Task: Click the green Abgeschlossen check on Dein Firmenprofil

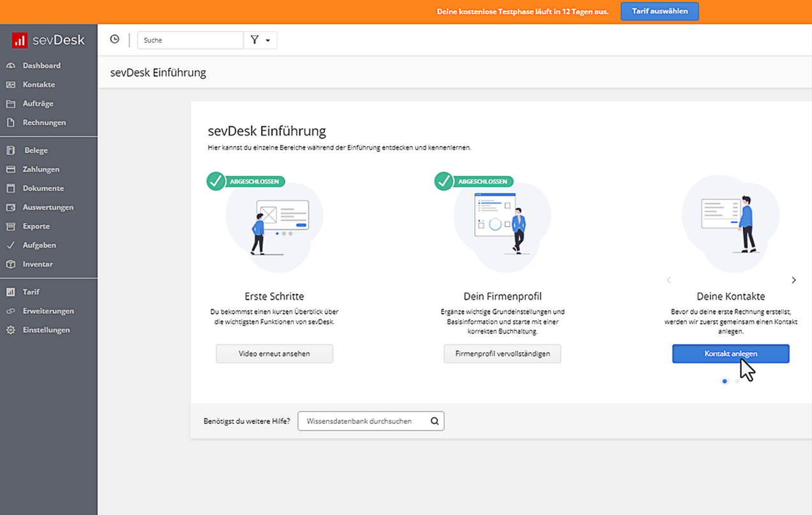Action: point(444,181)
